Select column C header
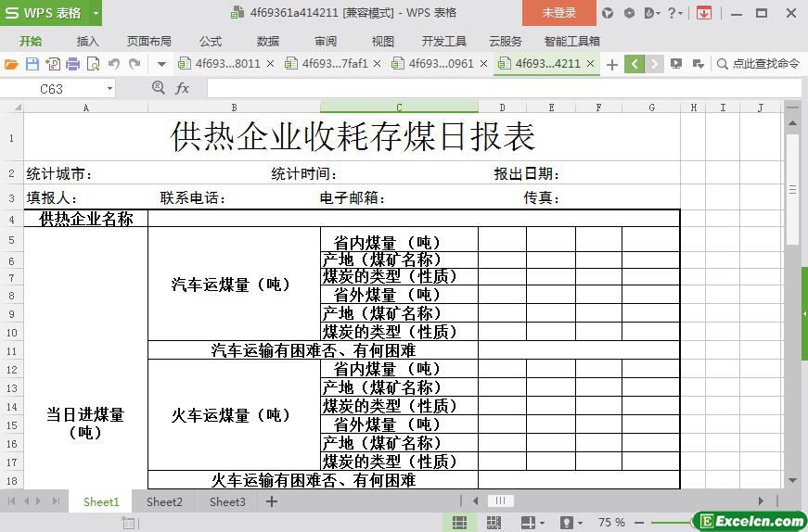Viewport: 808px width, 532px height. (x=399, y=108)
